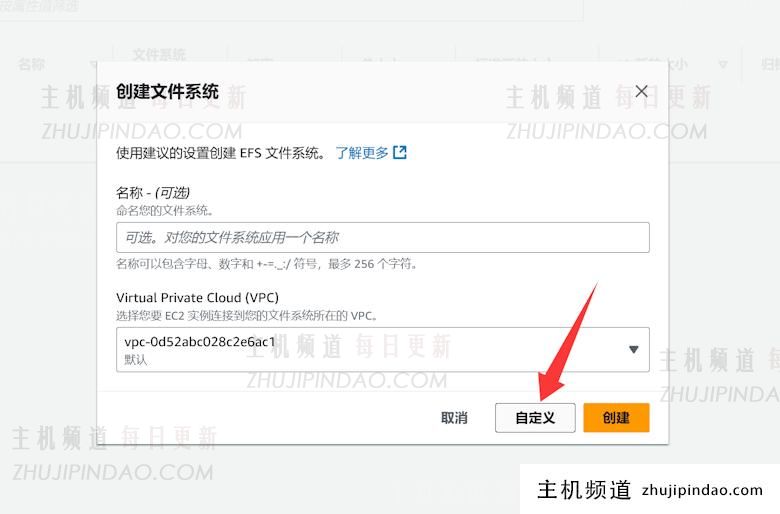The image size is (780, 514).
Task: Click the 创建文件系统 dialog title
Action: tap(167, 92)
